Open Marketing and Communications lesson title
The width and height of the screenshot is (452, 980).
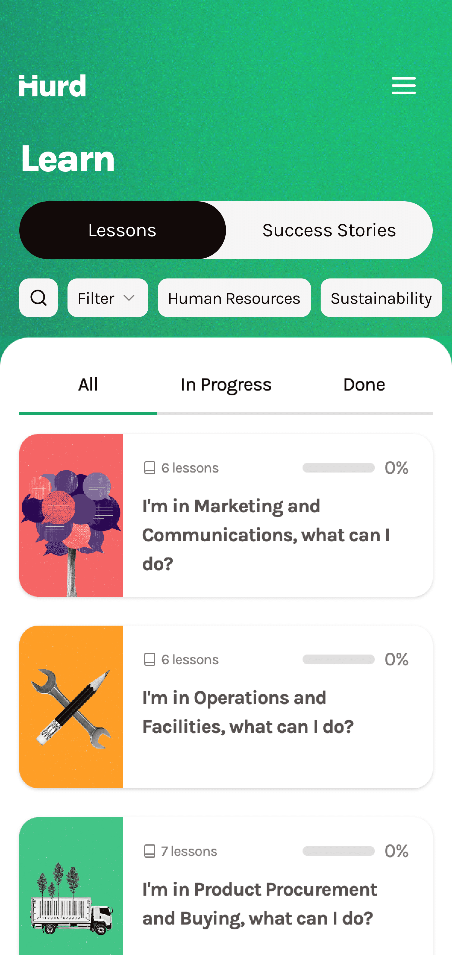pos(266,535)
